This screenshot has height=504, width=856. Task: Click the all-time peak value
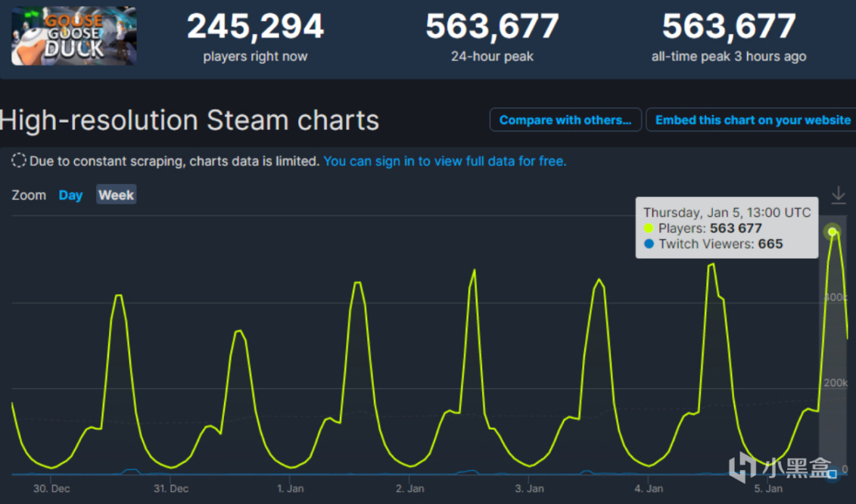coord(729,27)
